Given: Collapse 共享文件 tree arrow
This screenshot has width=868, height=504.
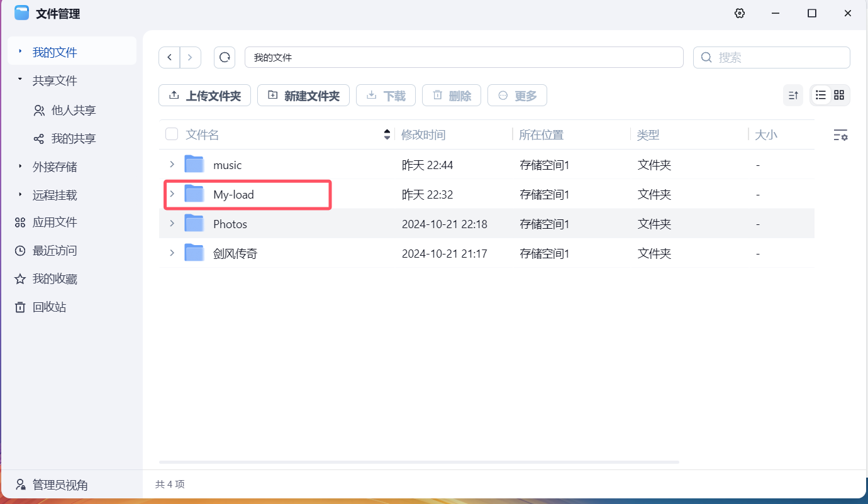Looking at the screenshot, I should point(20,80).
